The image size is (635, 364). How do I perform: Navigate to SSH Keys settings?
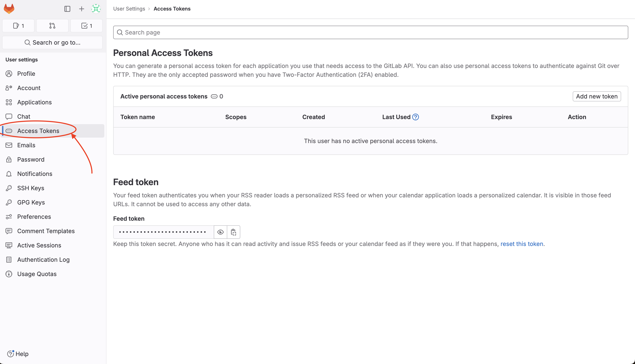31,188
